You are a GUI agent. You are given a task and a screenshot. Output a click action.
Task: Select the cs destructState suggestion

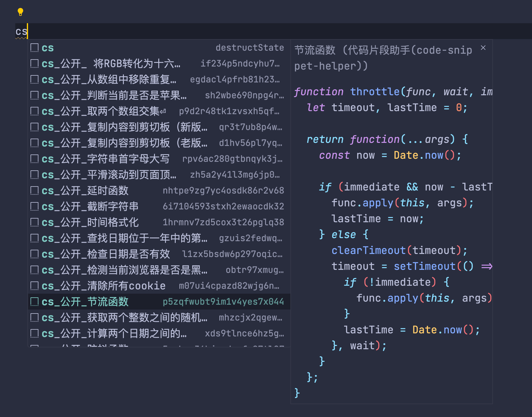point(159,48)
